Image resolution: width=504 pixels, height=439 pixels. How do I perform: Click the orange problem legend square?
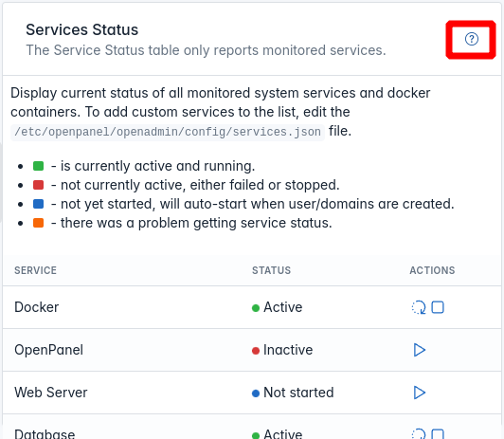click(38, 223)
